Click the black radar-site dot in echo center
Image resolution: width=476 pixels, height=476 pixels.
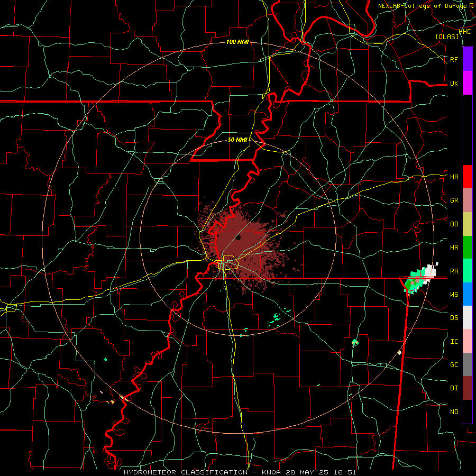pos(238,237)
